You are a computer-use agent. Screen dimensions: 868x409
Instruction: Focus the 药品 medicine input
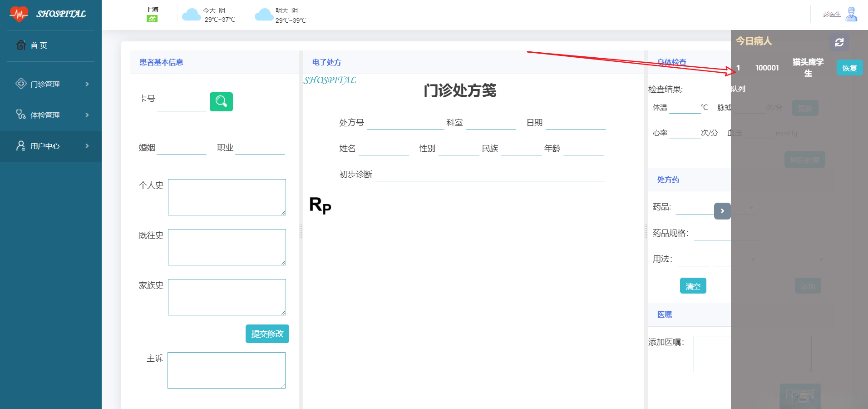[x=695, y=208]
